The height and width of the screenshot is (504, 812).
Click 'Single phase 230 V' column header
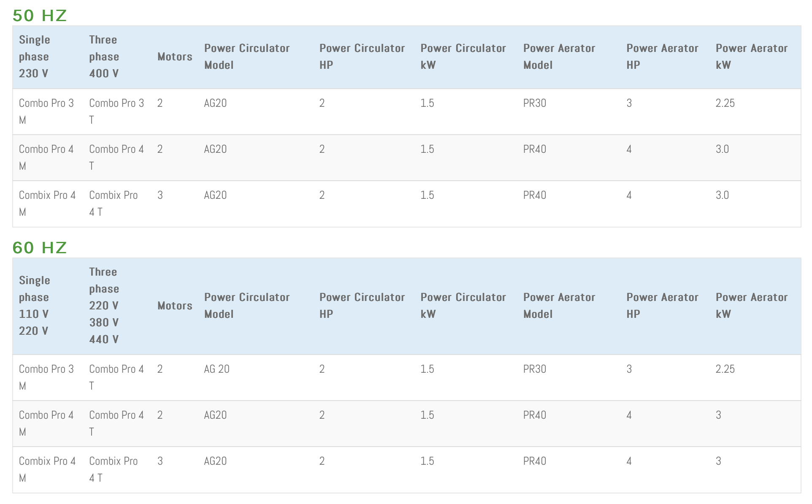34,57
